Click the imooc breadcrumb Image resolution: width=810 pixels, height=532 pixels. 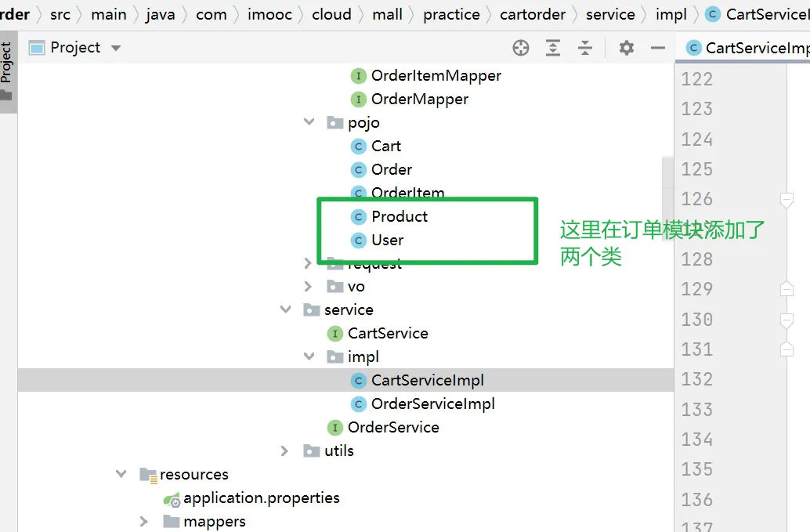269,14
